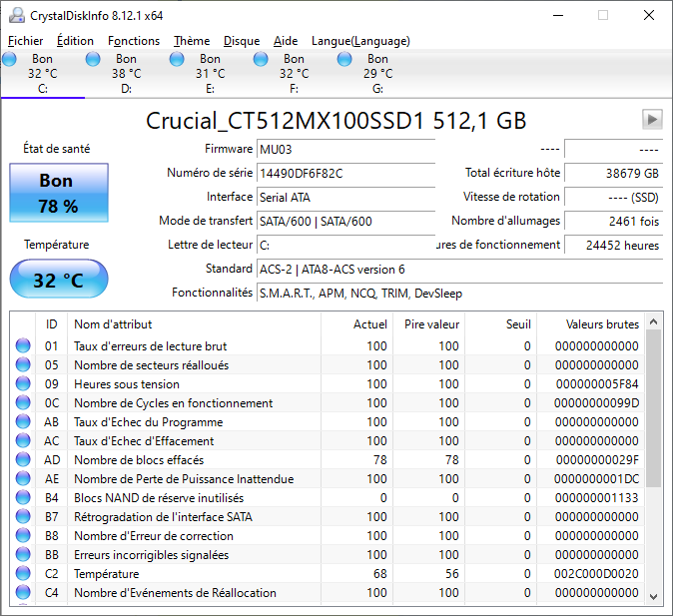Select row 'Nombre de Perte de Puissance Inattendue'
Screen dimensions: 673x616
tap(328, 478)
